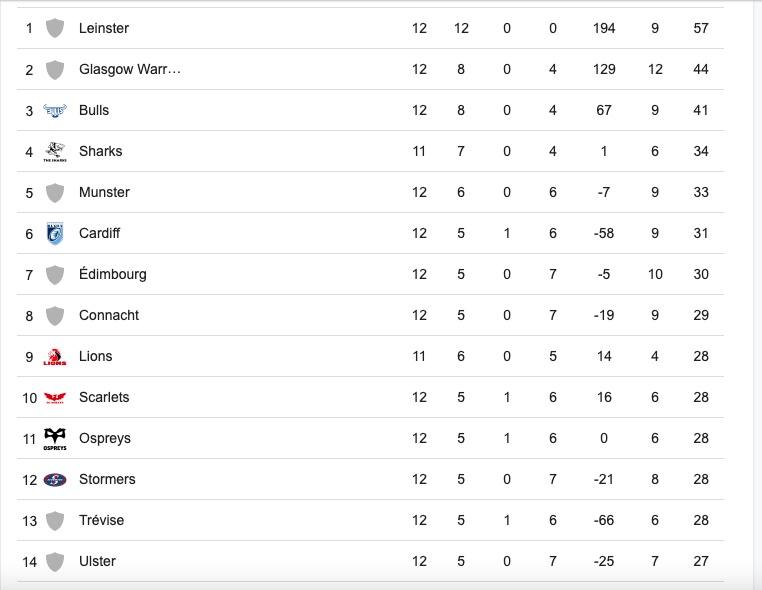This screenshot has height=590, width=762.
Task: Open the truncated Glasgow Warr… team link
Action: tap(130, 69)
